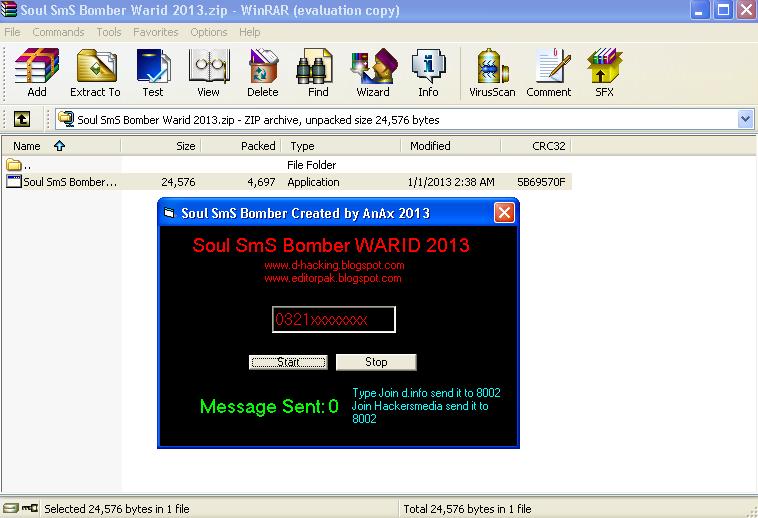
Task: Click 'Total 24,576 bytes in 1 file' status
Action: pos(467,509)
